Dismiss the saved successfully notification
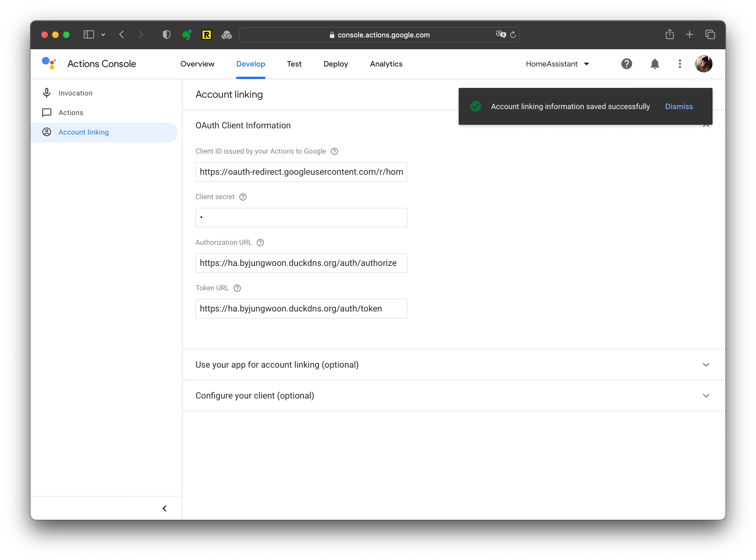Image resolution: width=756 pixels, height=560 pixels. point(679,106)
